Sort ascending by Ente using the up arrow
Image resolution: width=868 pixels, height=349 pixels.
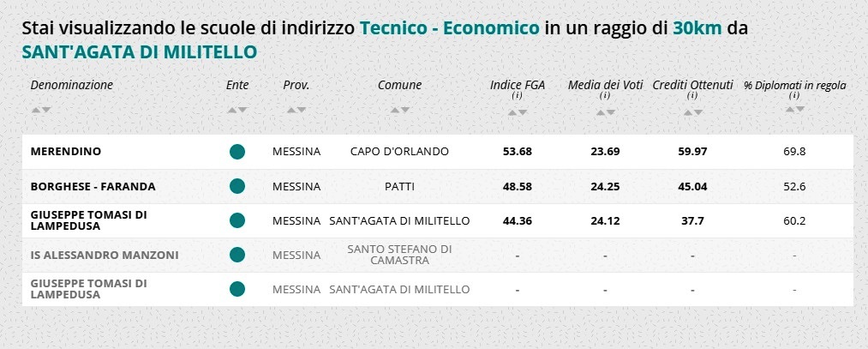[x=232, y=110]
